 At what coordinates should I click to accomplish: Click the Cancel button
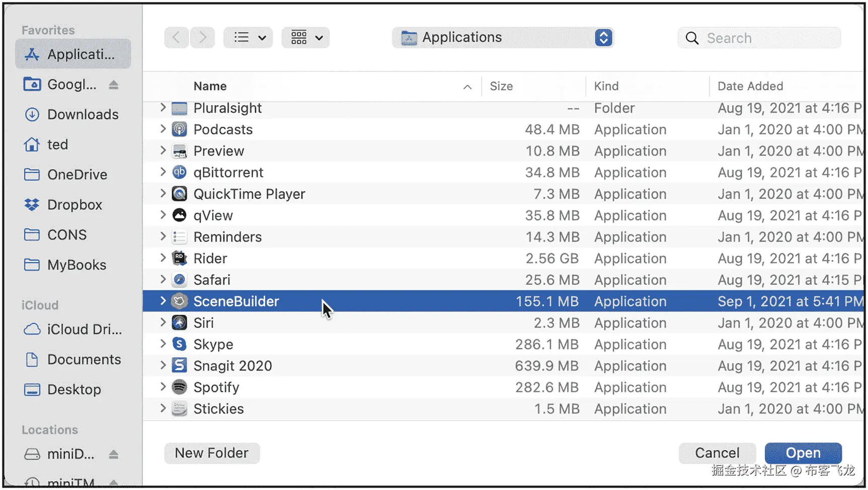[x=717, y=453]
